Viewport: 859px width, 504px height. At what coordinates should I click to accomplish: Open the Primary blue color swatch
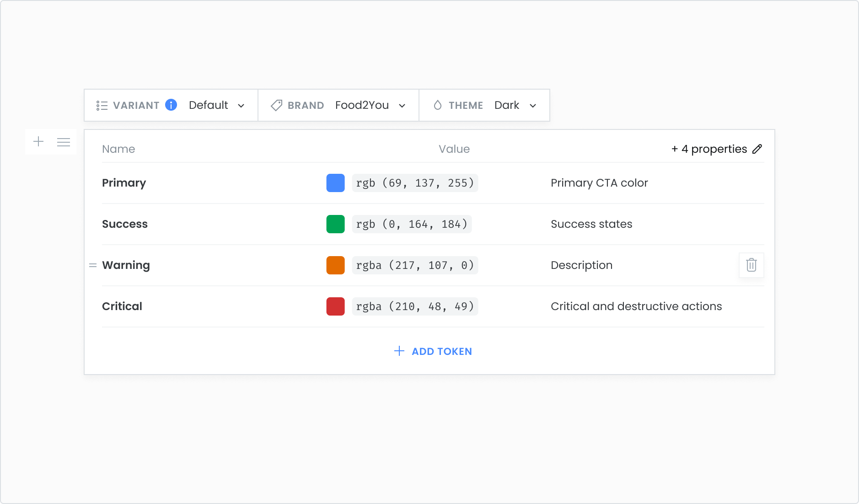335,183
